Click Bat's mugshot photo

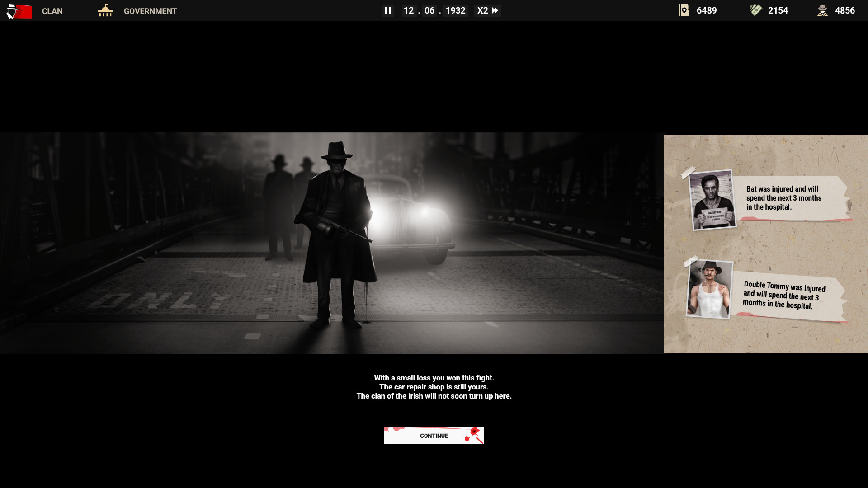(x=713, y=200)
